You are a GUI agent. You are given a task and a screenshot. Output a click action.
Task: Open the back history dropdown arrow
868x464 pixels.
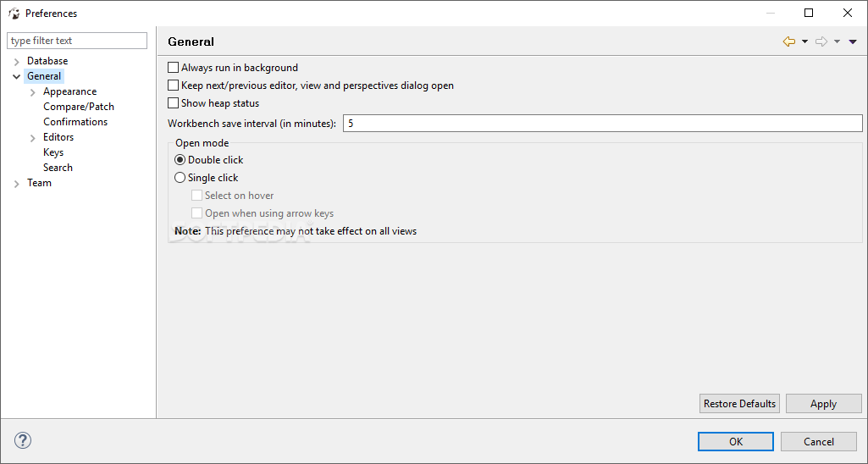point(804,41)
